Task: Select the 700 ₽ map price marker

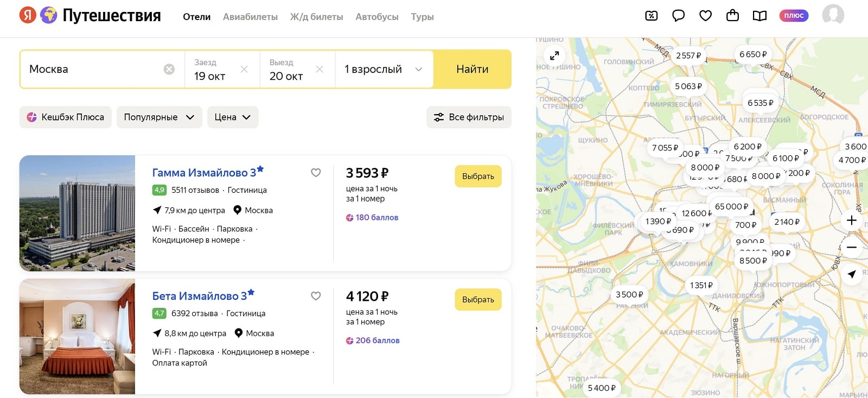Action: coord(745,225)
